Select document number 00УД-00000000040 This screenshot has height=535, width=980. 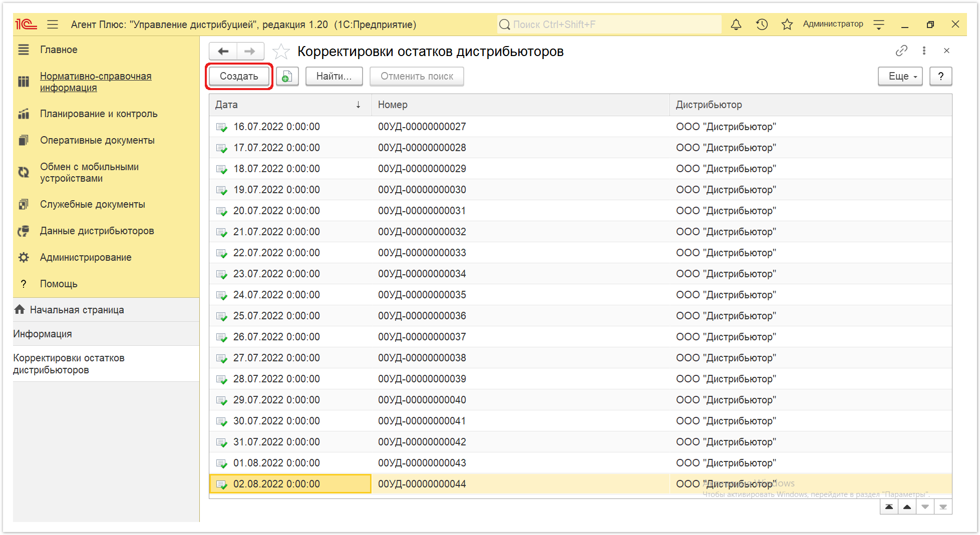click(x=422, y=400)
